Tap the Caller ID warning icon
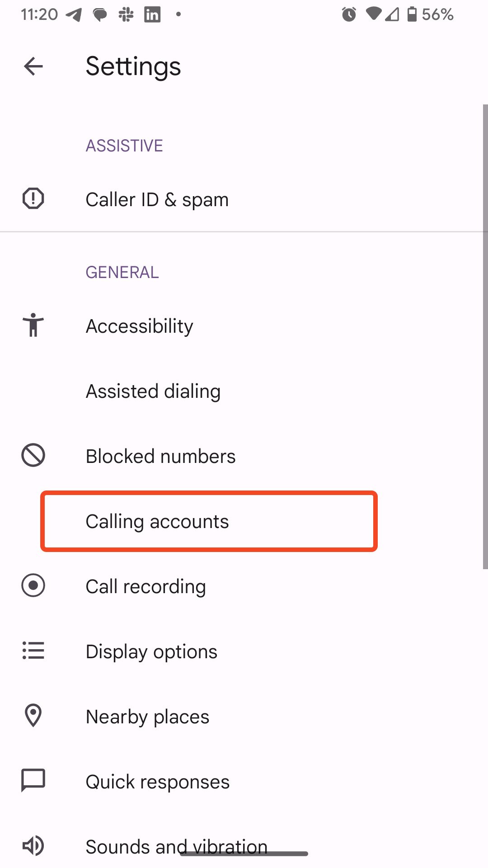Viewport: 488px width, 868px height. pos(33,198)
